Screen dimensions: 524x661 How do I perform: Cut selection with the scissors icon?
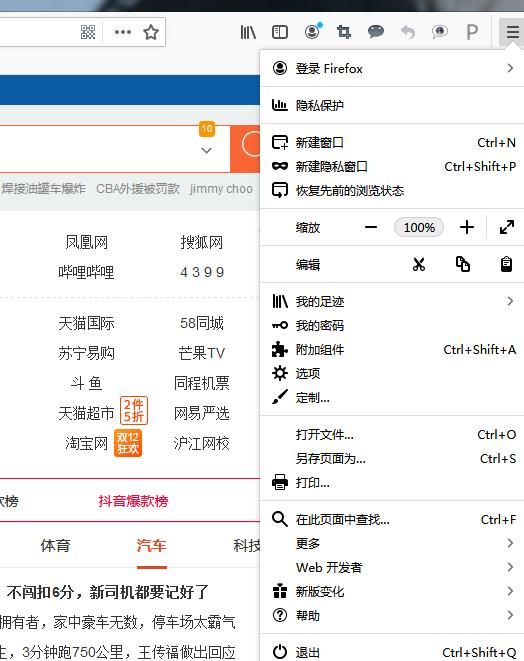[x=419, y=264]
